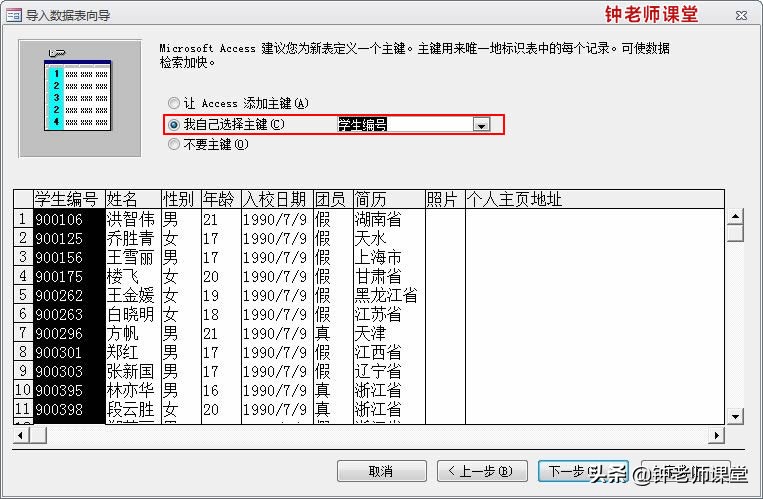Click the primary key table illustration image

tap(80, 98)
